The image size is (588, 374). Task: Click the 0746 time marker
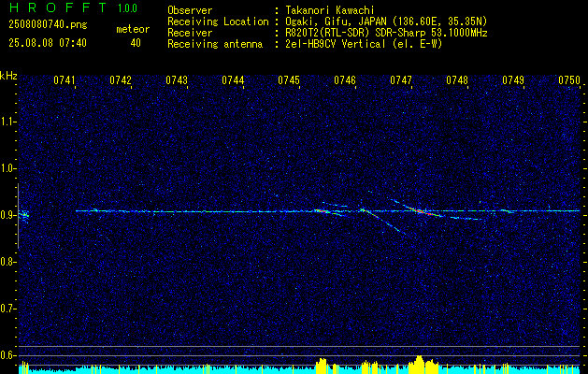tap(345, 80)
